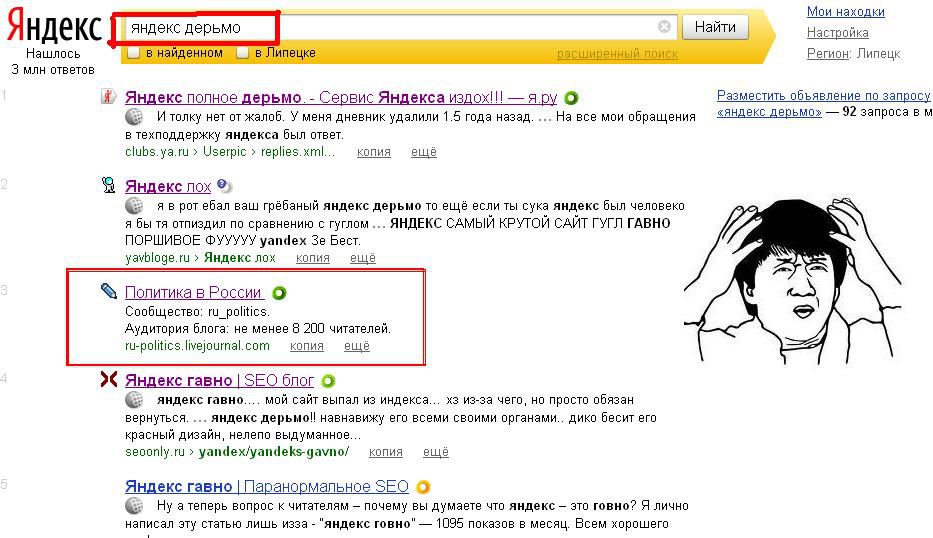The width and height of the screenshot is (933, 538).
Task: Click orange circle icon after 'Паранормальное SEO' title
Action: pos(422,487)
